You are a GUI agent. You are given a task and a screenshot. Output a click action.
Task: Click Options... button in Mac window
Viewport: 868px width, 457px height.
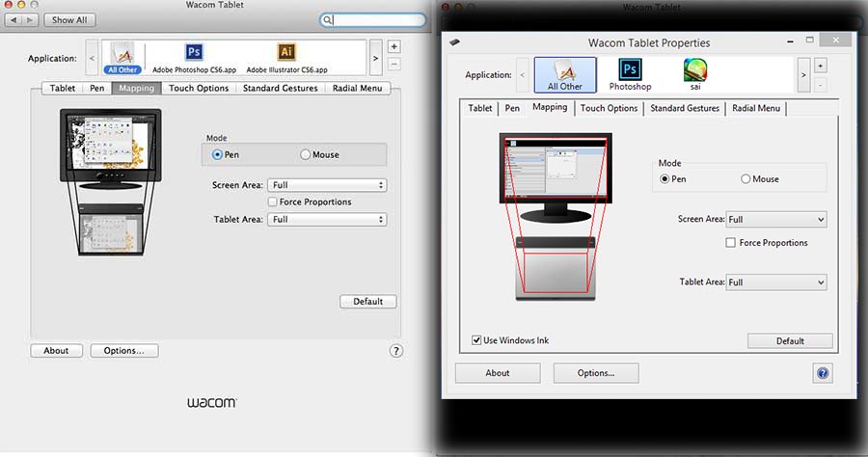pyautogui.click(x=124, y=351)
